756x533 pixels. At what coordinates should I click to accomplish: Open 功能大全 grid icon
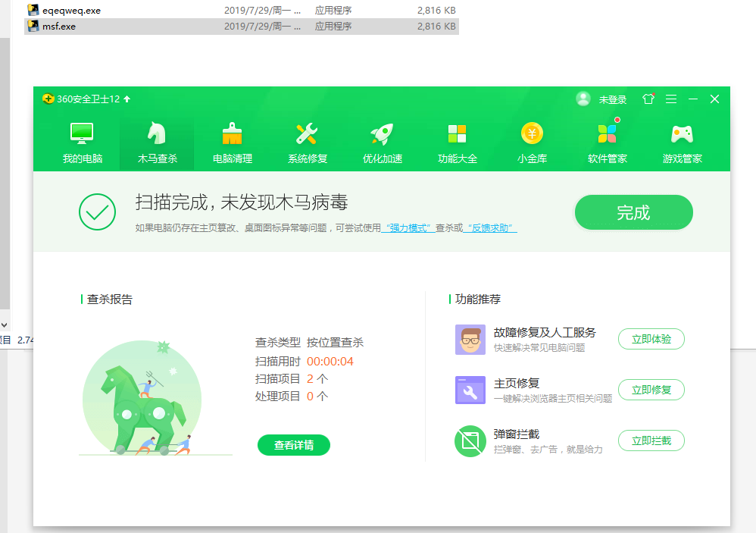coord(457,133)
